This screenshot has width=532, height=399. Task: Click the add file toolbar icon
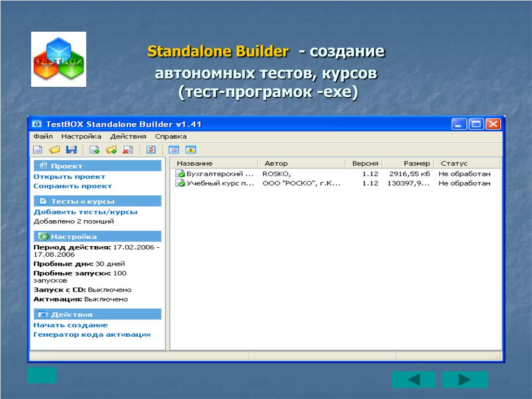(95, 150)
